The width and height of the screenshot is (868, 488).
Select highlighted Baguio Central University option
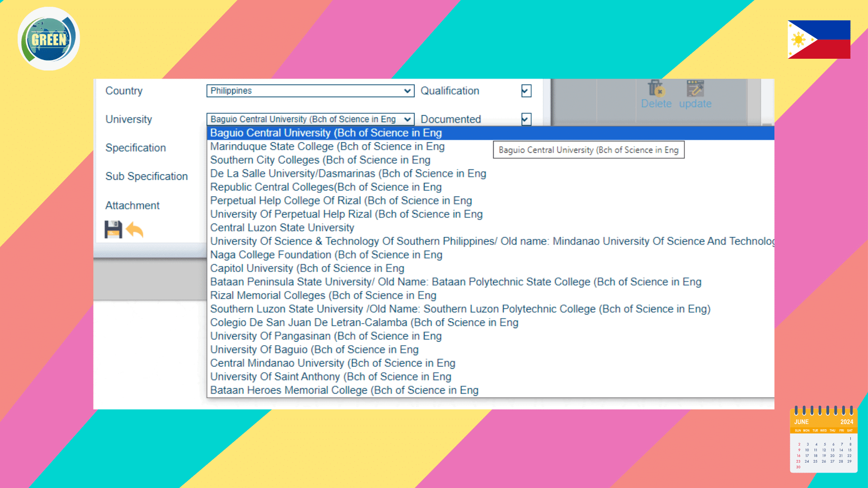[x=325, y=133]
